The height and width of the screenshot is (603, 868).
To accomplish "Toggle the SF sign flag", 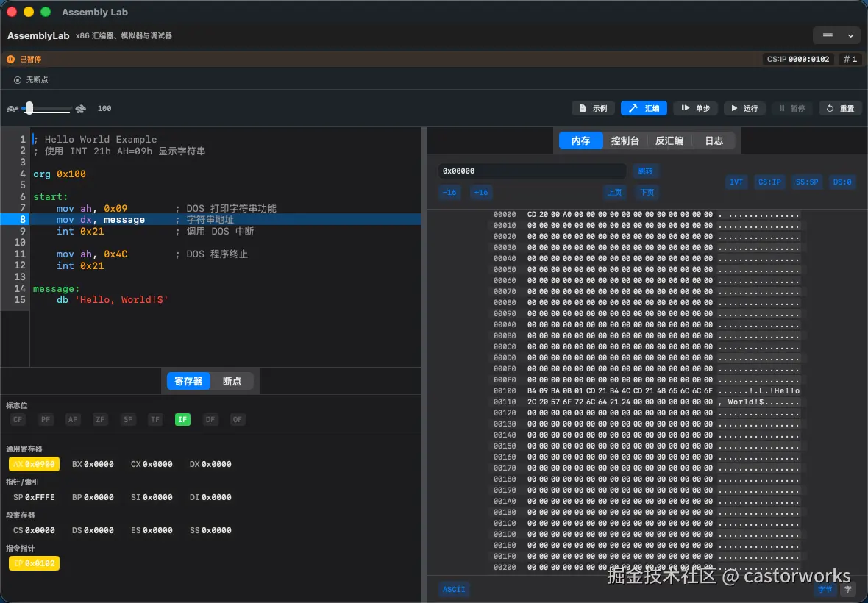I will click(128, 419).
